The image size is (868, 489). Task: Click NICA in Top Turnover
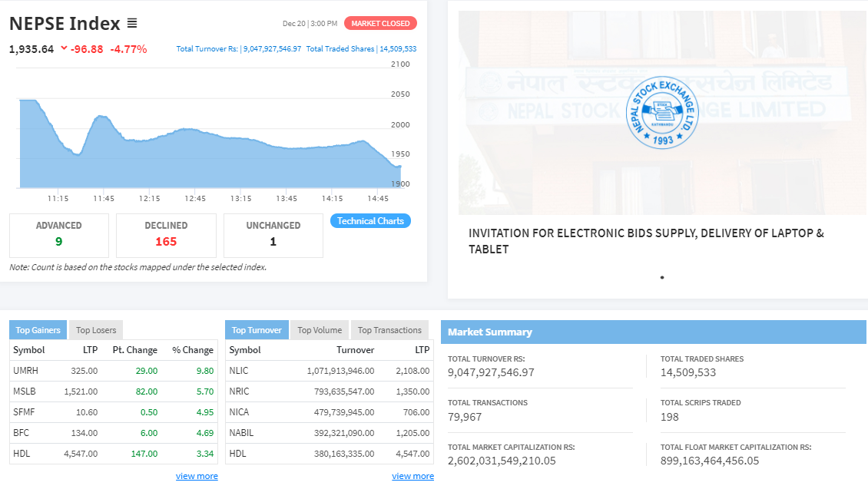coord(239,412)
